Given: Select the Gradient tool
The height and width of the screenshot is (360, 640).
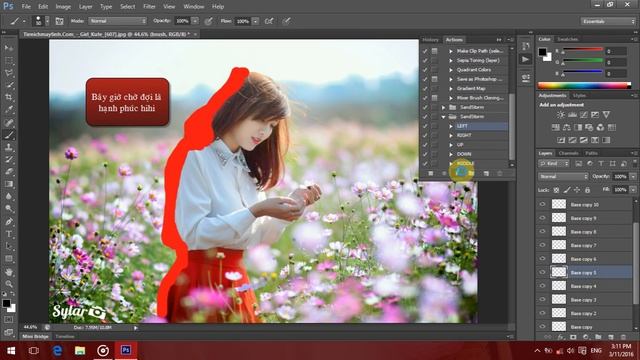Looking at the screenshot, I should tap(9, 184).
